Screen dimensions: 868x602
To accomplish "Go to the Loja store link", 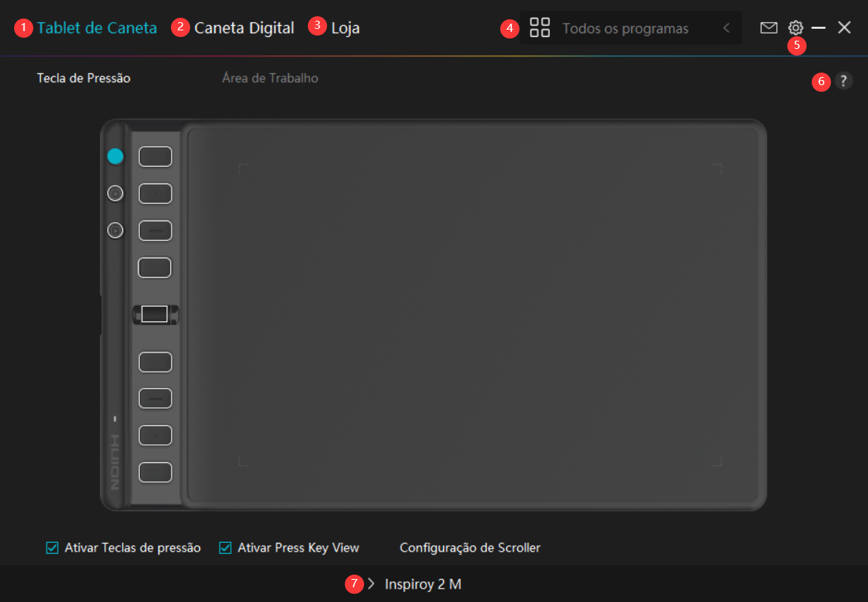I will [346, 28].
